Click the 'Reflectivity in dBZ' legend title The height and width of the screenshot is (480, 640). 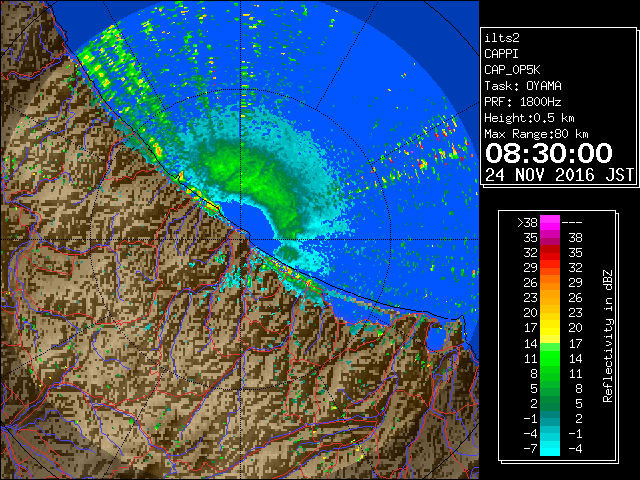click(608, 336)
